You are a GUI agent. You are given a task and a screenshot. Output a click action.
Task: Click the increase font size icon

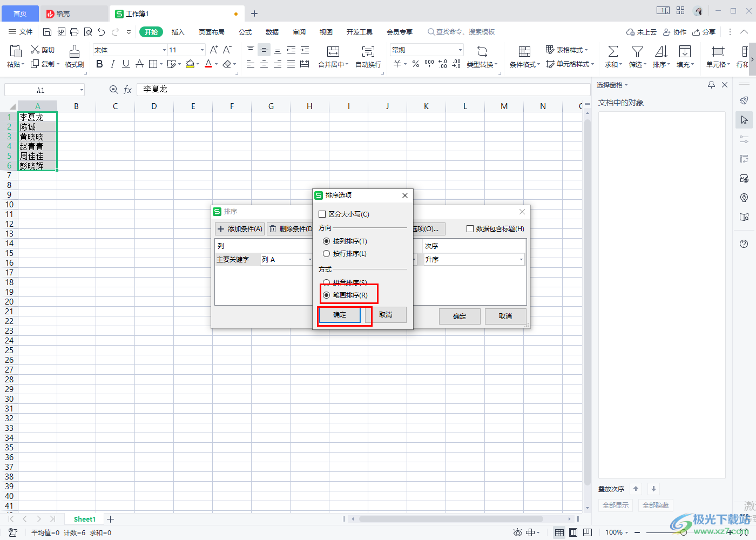[214, 50]
